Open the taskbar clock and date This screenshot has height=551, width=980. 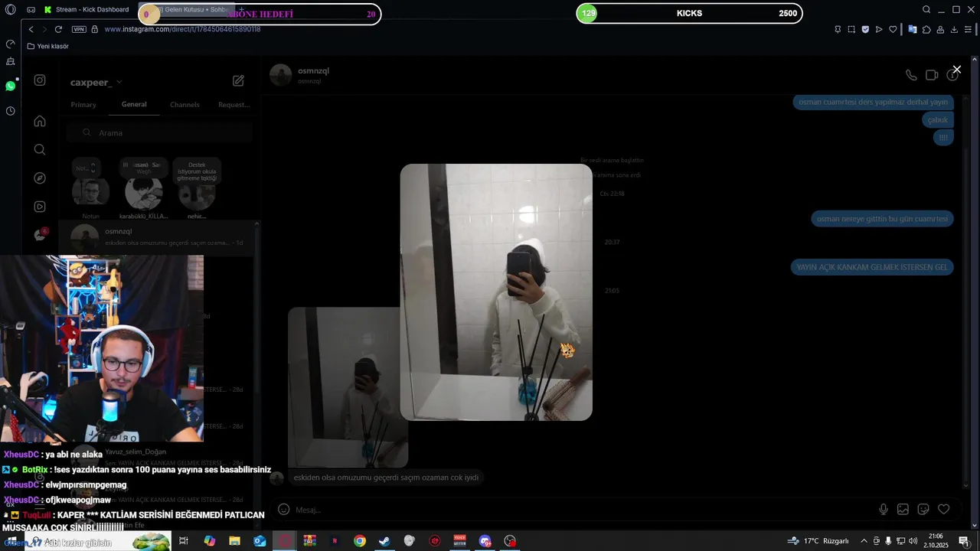(x=936, y=541)
